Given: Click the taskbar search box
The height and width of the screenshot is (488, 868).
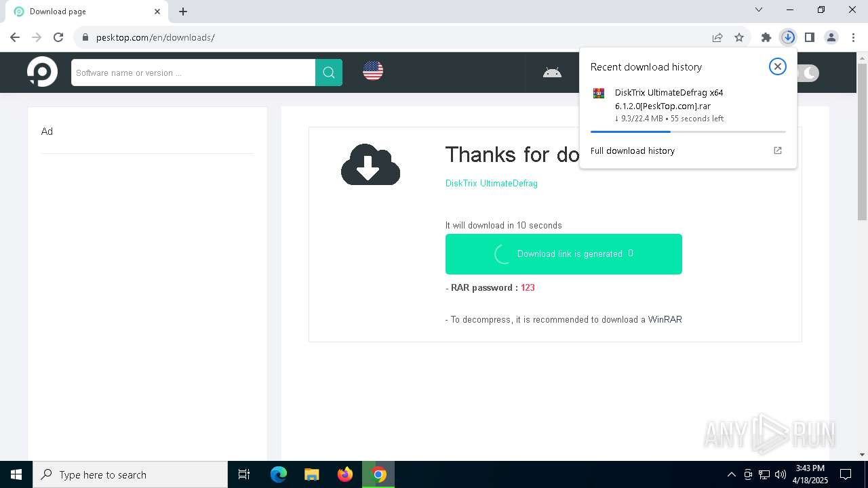Looking at the screenshot, I should point(130,474).
